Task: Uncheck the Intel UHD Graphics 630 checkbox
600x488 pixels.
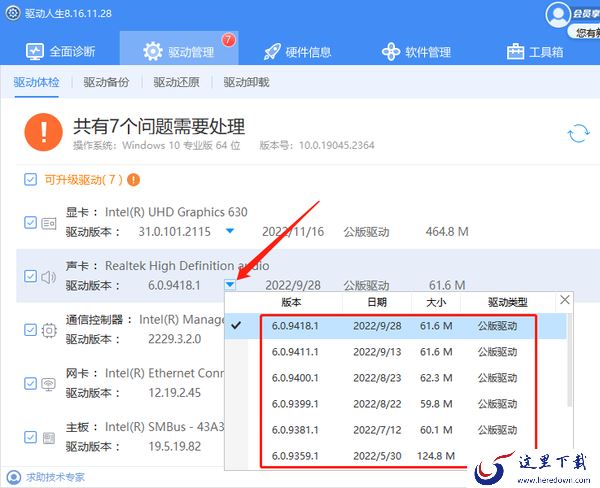Action: coord(31,222)
